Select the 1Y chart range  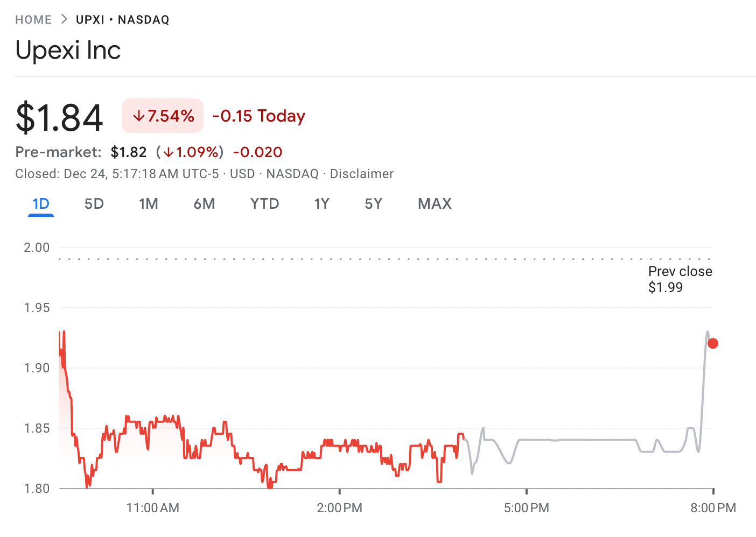[x=321, y=203]
